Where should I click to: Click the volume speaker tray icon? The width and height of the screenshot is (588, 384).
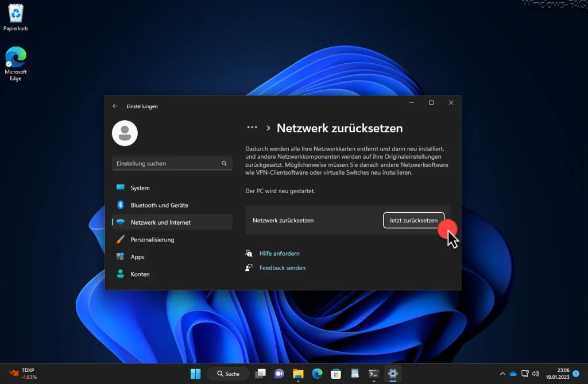point(536,374)
